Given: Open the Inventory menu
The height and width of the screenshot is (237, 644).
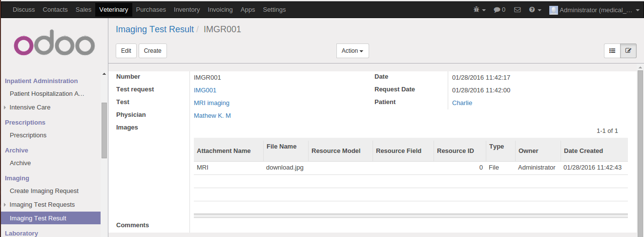Looking at the screenshot, I should click(x=187, y=10).
